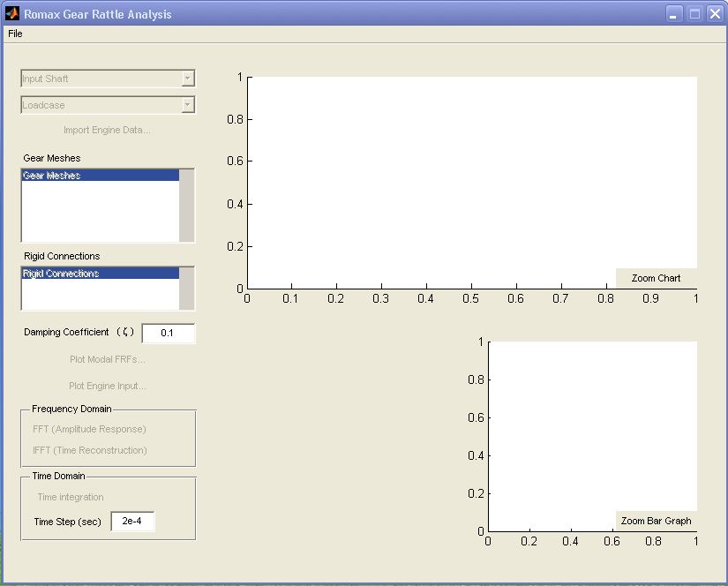Click inside the lower bar graph plot area
728x586 pixels.
(592, 437)
